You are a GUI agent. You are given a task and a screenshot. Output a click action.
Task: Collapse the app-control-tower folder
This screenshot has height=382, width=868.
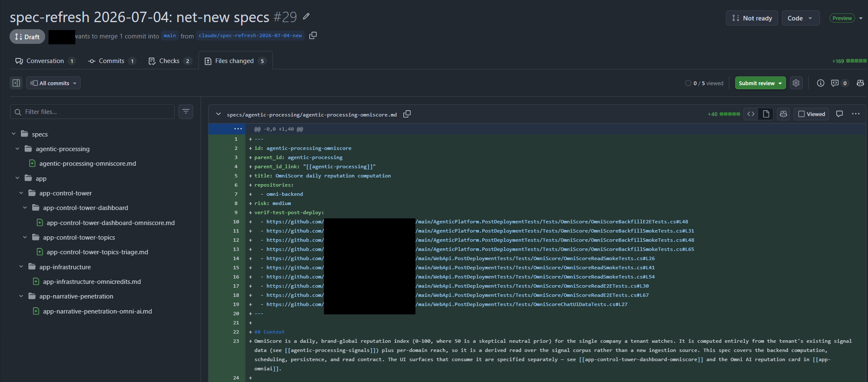21,193
